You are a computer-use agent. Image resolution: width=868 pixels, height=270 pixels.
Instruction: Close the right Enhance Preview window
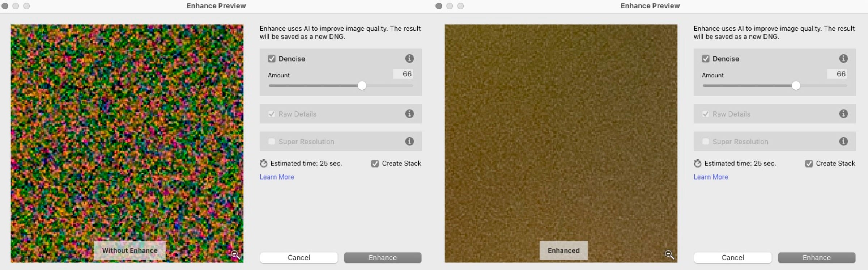tap(439, 6)
